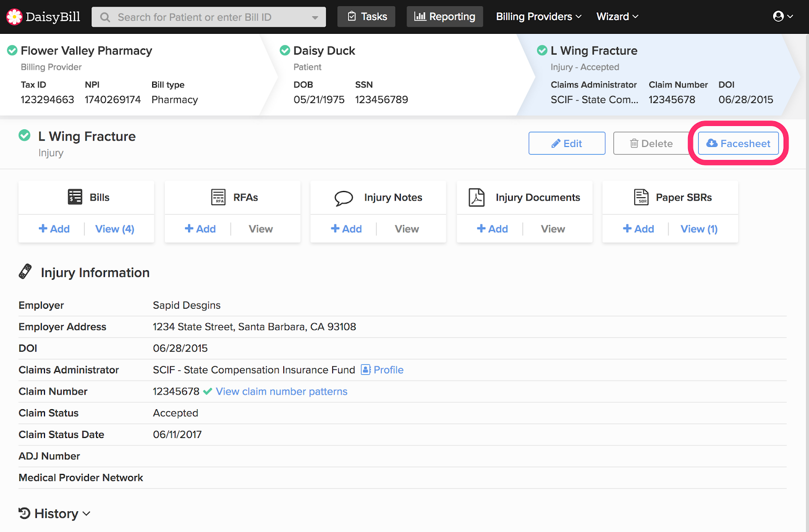
Task: Open the Reporting page
Action: pos(444,17)
